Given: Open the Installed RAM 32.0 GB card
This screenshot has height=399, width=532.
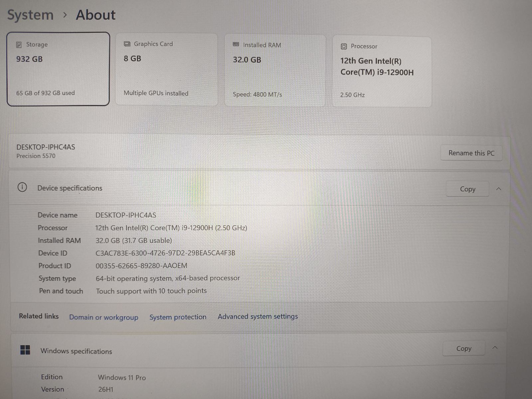Looking at the screenshot, I should click(275, 70).
